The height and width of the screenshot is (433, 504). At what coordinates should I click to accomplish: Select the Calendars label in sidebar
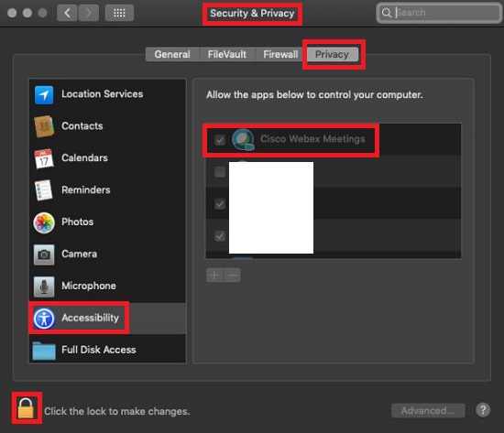coord(84,157)
